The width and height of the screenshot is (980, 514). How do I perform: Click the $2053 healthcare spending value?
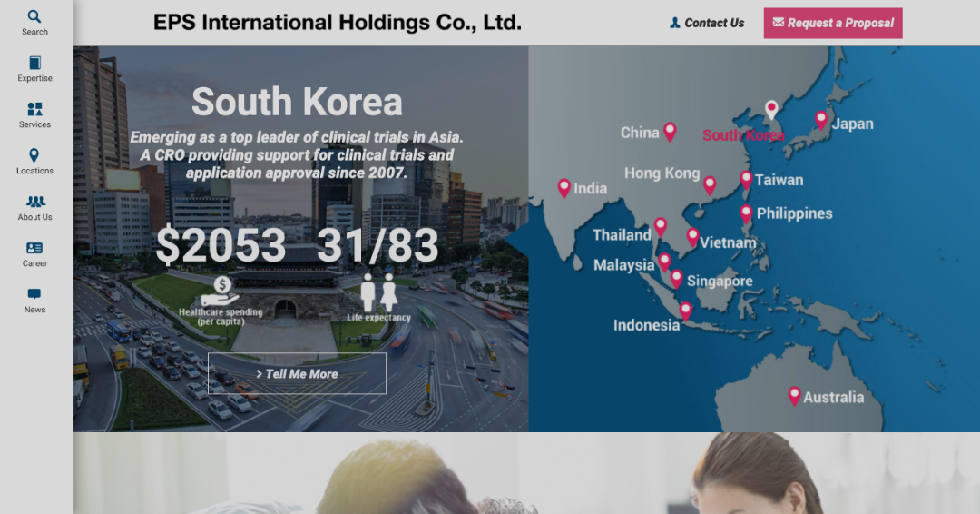pyautogui.click(x=221, y=245)
